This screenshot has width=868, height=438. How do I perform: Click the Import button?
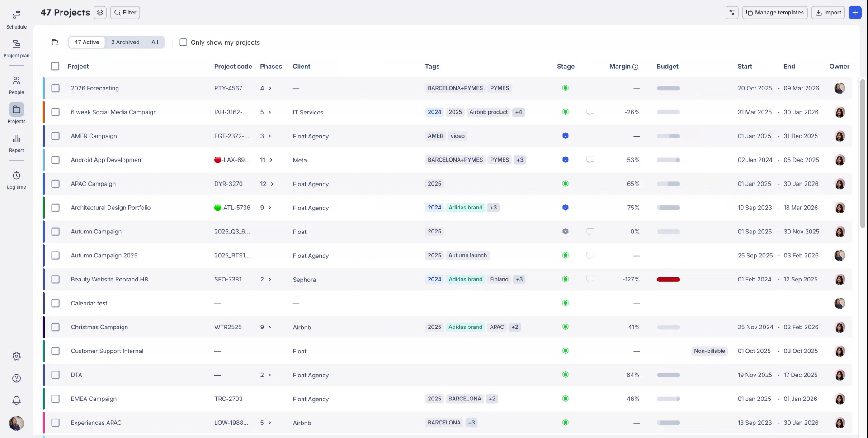tap(828, 12)
